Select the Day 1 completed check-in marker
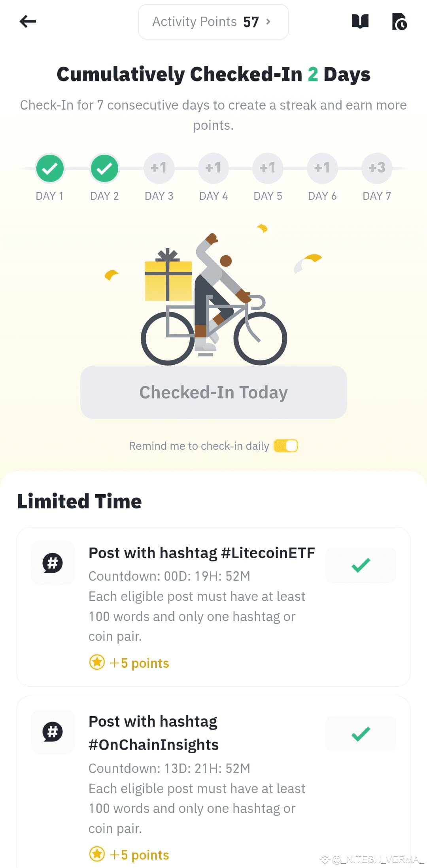 click(50, 169)
